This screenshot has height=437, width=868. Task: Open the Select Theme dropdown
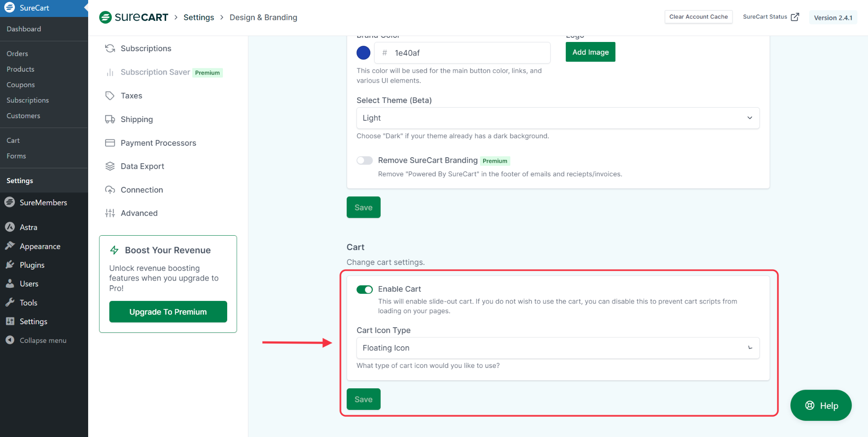tap(558, 118)
